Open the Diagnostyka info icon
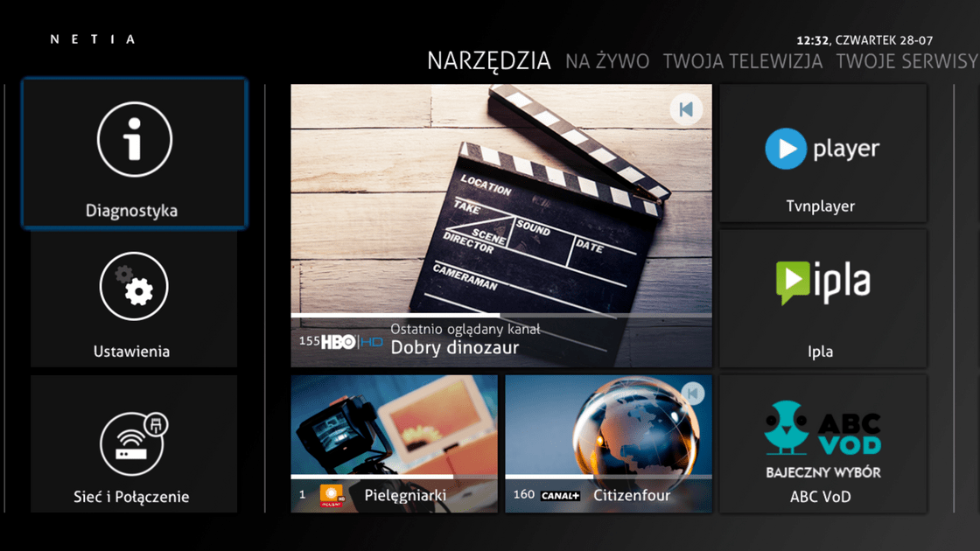This screenshot has width=980, height=551. point(134,140)
